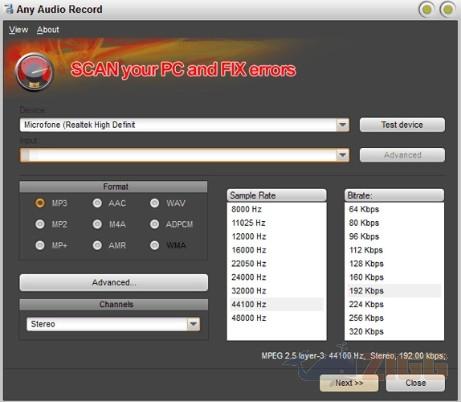
Task: Select the ADPCM format radio button
Action: click(155, 224)
